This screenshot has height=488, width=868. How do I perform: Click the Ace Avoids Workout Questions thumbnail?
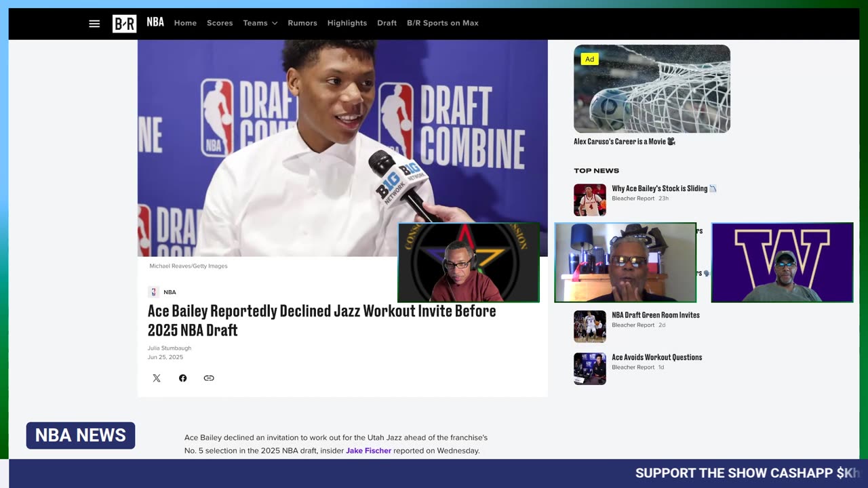click(x=590, y=369)
